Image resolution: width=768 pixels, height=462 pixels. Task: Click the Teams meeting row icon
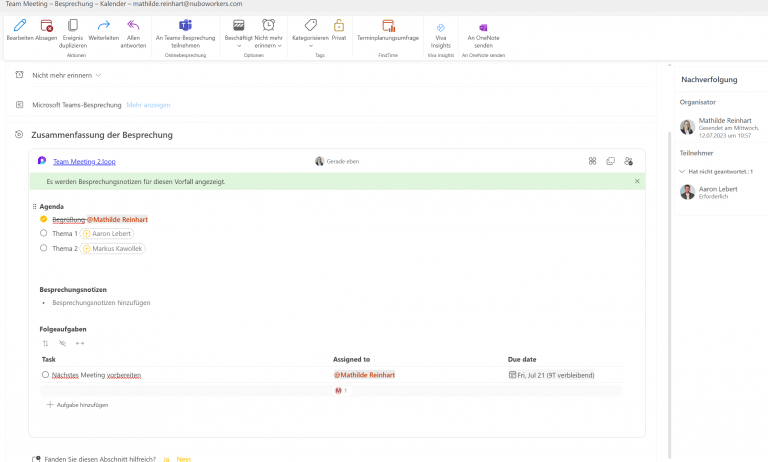click(19, 104)
